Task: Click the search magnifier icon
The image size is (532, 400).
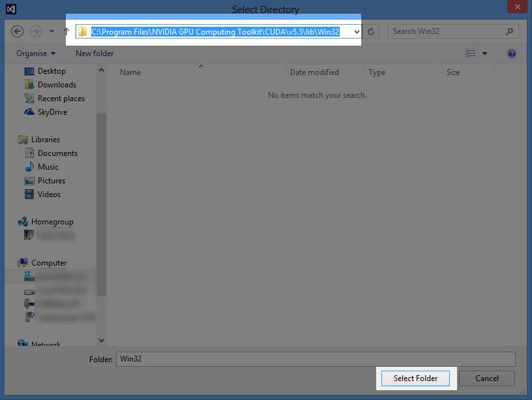Action: 509,31
